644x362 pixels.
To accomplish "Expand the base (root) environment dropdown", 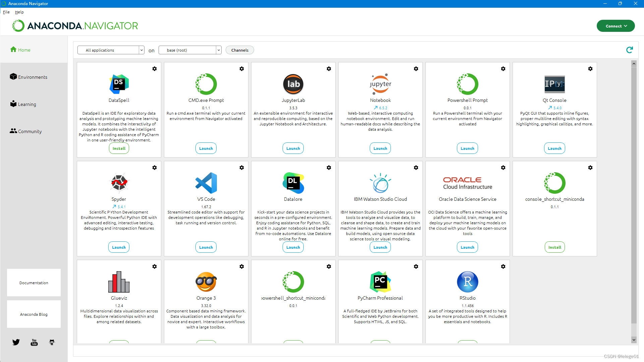I will point(190,50).
